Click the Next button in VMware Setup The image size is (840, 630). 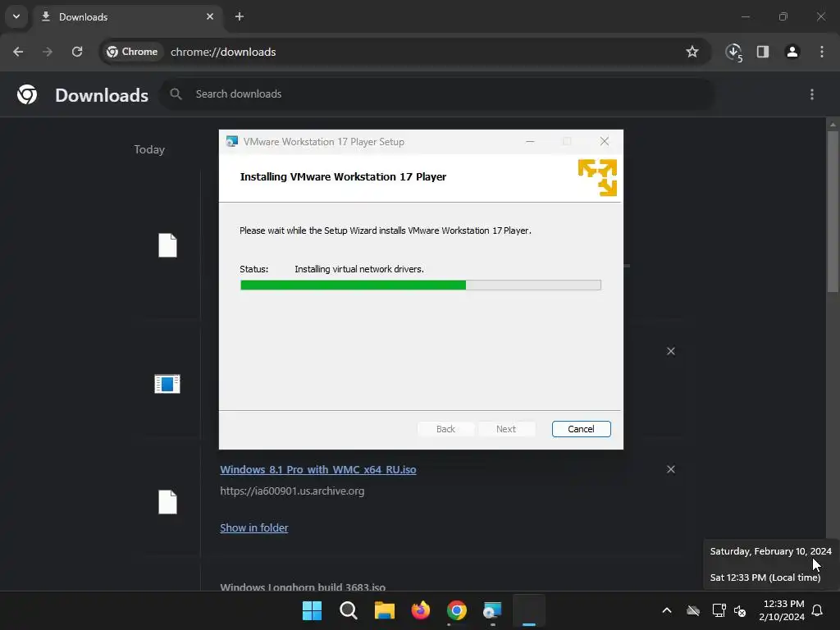click(505, 429)
